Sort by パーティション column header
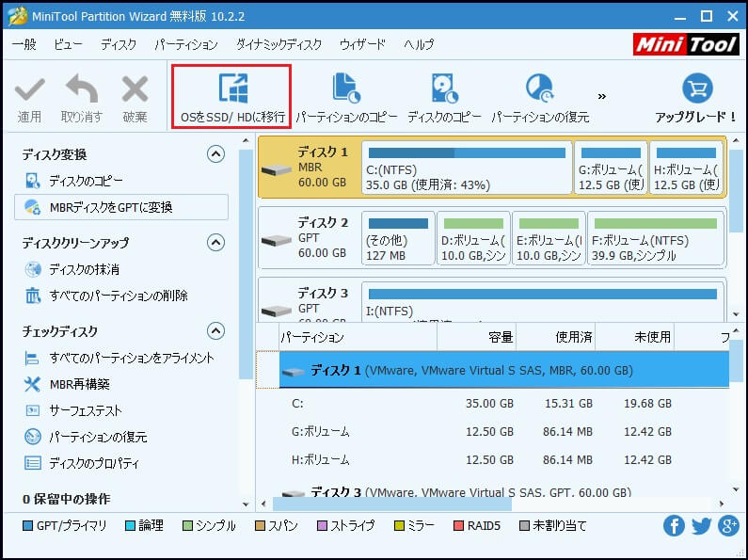This screenshot has height=560, width=748. click(358, 337)
